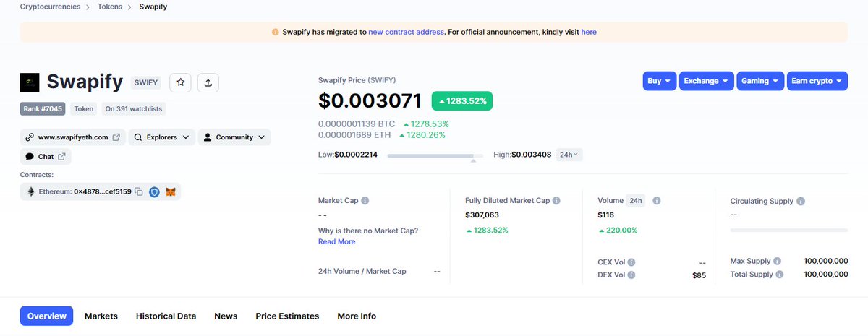Click the Token tag
Screen dimensions: 868x336
(x=84, y=109)
